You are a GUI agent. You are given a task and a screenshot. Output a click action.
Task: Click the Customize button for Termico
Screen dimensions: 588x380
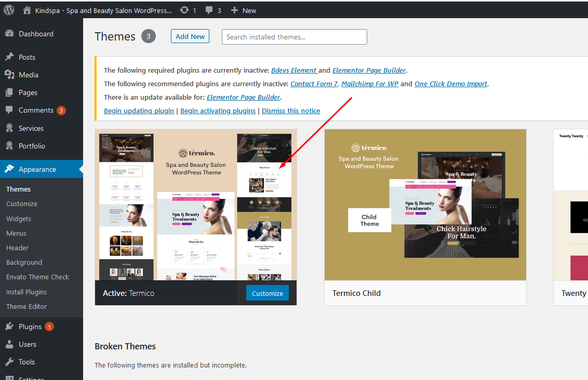(268, 293)
